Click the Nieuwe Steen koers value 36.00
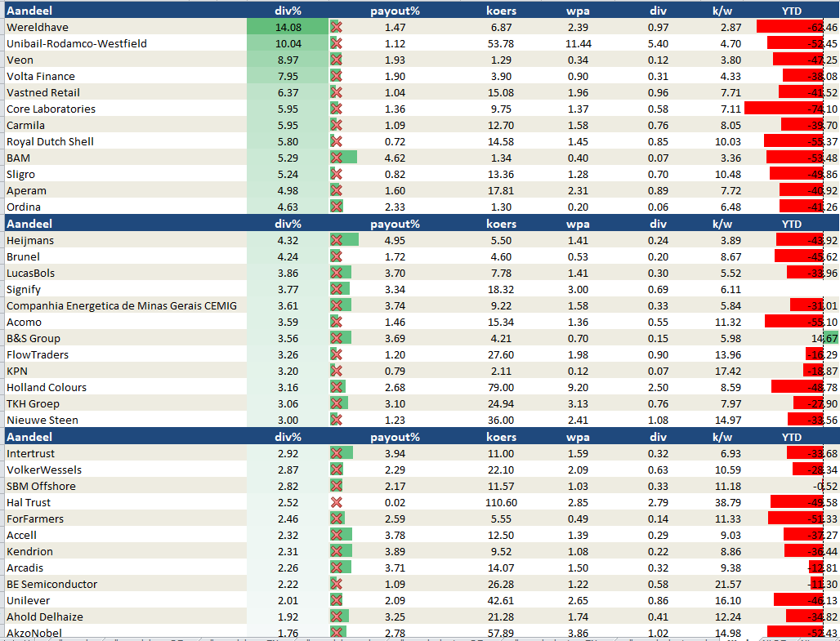Viewport: 840px width, 641px height. point(500,421)
